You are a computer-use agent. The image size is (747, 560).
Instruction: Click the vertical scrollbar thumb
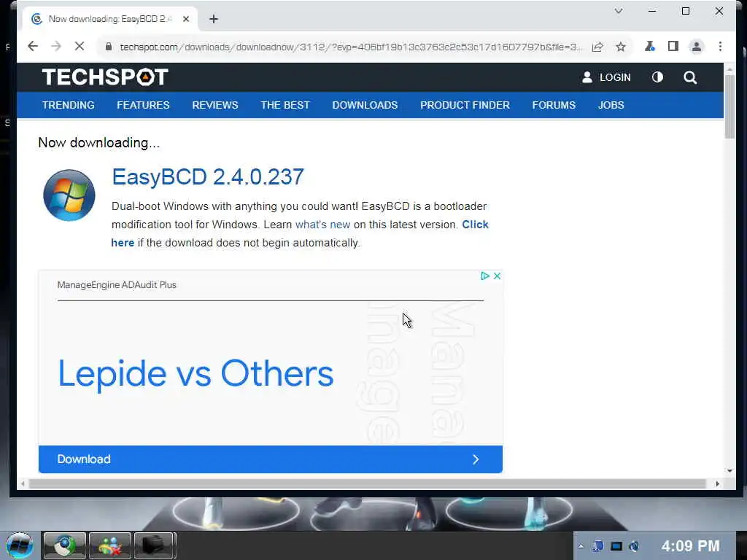point(729,106)
